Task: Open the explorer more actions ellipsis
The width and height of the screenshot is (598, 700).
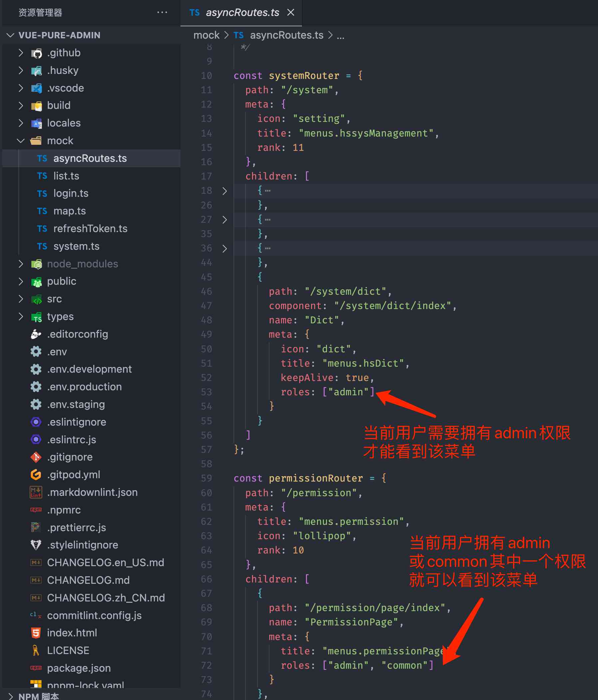Action: [162, 13]
